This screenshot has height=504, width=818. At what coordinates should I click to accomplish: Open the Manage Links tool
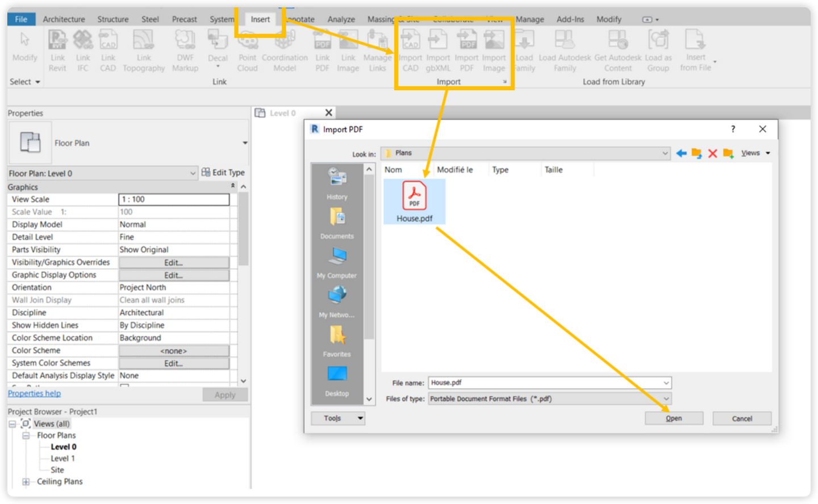377,51
